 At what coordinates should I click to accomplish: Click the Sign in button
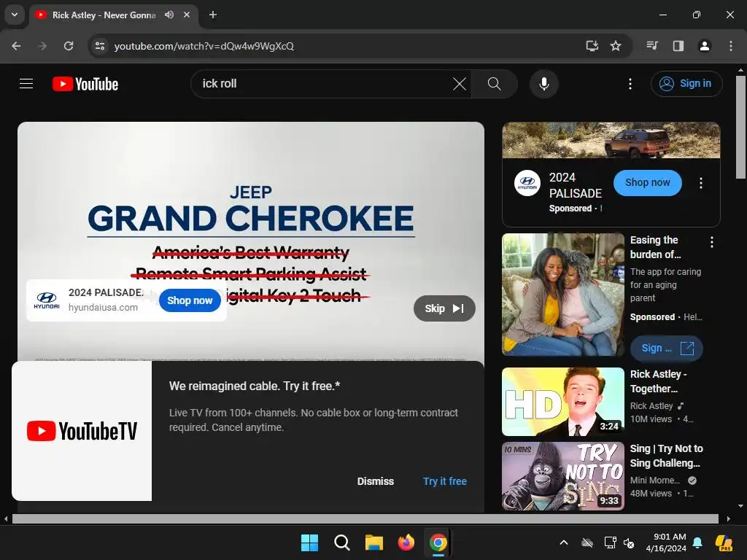click(x=686, y=84)
